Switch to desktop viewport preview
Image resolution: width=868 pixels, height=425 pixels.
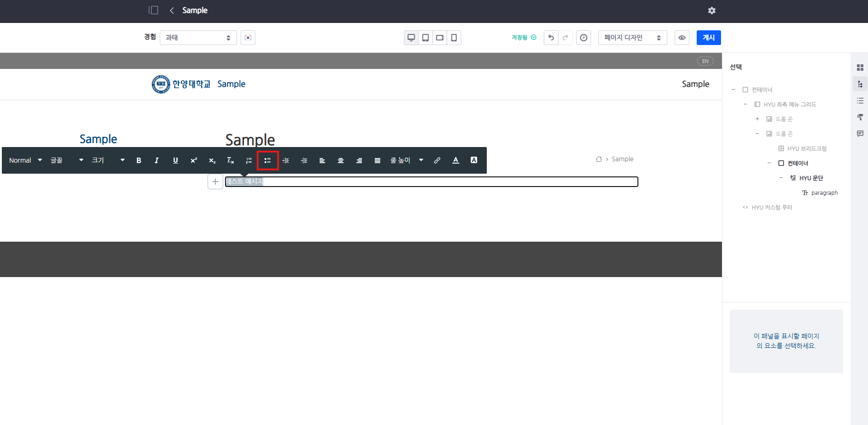(x=411, y=38)
